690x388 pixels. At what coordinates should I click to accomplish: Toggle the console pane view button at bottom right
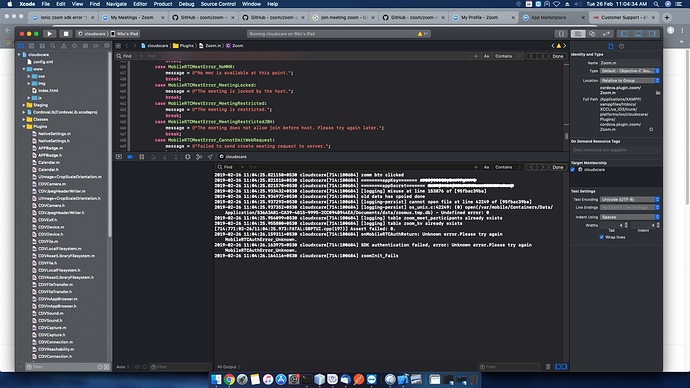(564, 366)
